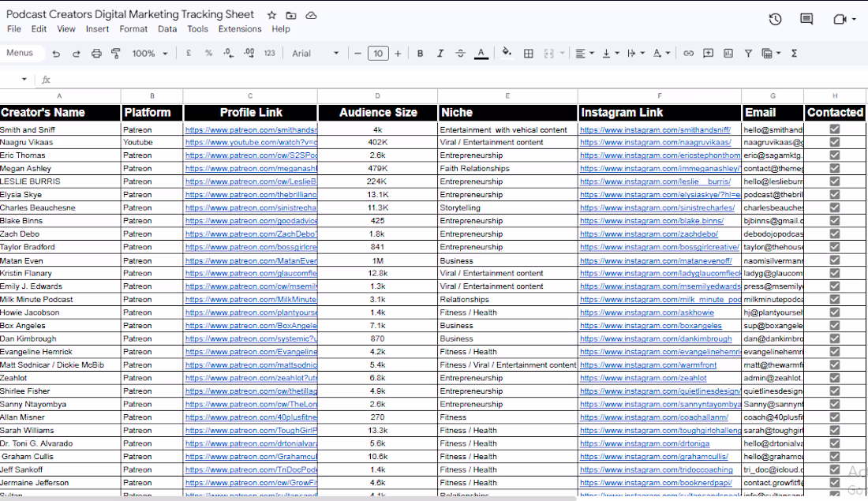Open the merge cells type dropdown arrow
This screenshot has height=501, width=868.
coord(563,53)
